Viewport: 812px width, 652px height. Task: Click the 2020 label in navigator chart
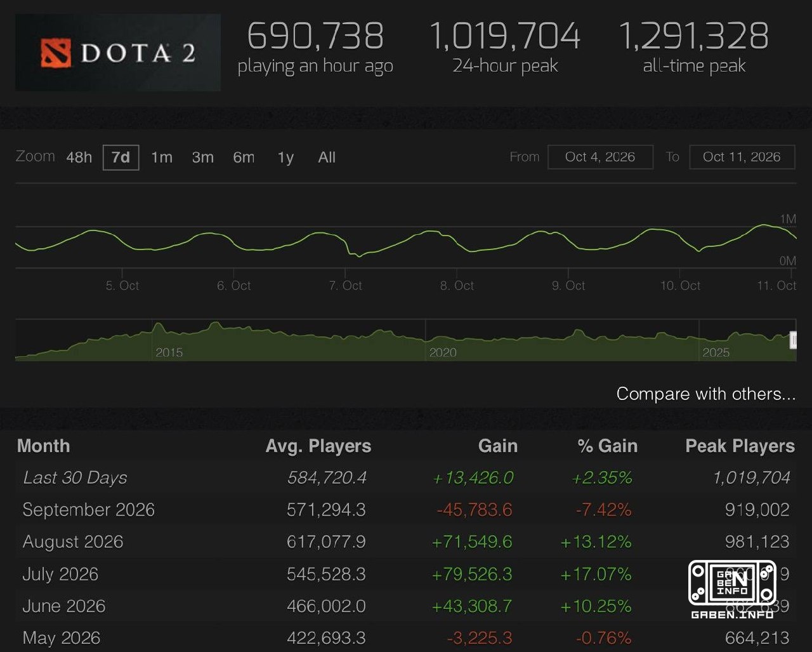pos(443,352)
